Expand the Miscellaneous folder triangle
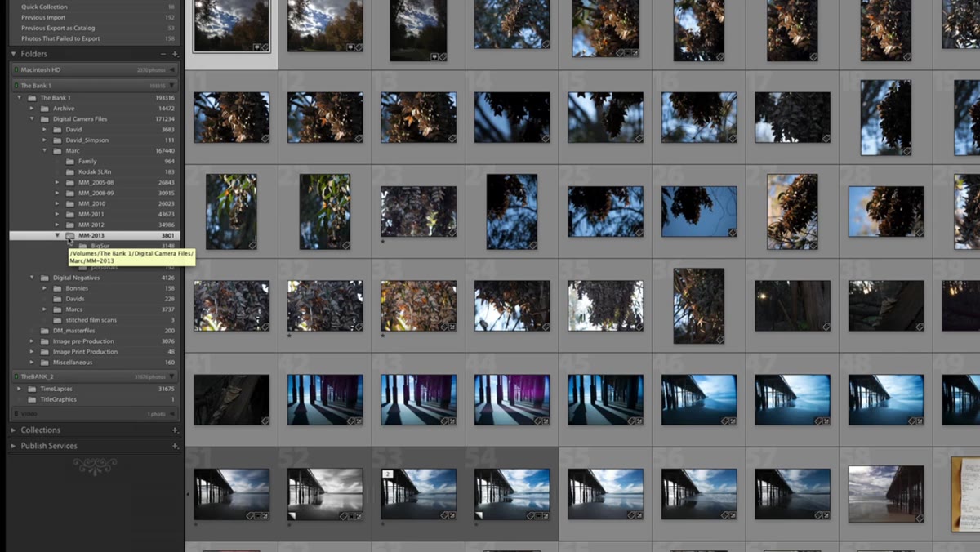 click(33, 363)
